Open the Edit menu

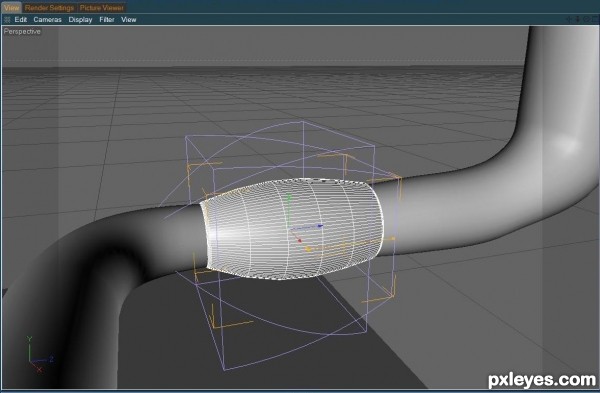point(21,20)
